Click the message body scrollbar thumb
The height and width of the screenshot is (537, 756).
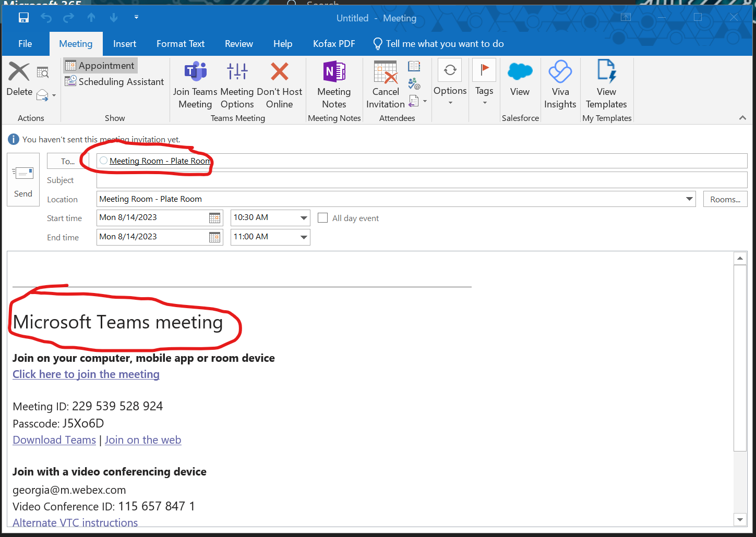pos(740,358)
